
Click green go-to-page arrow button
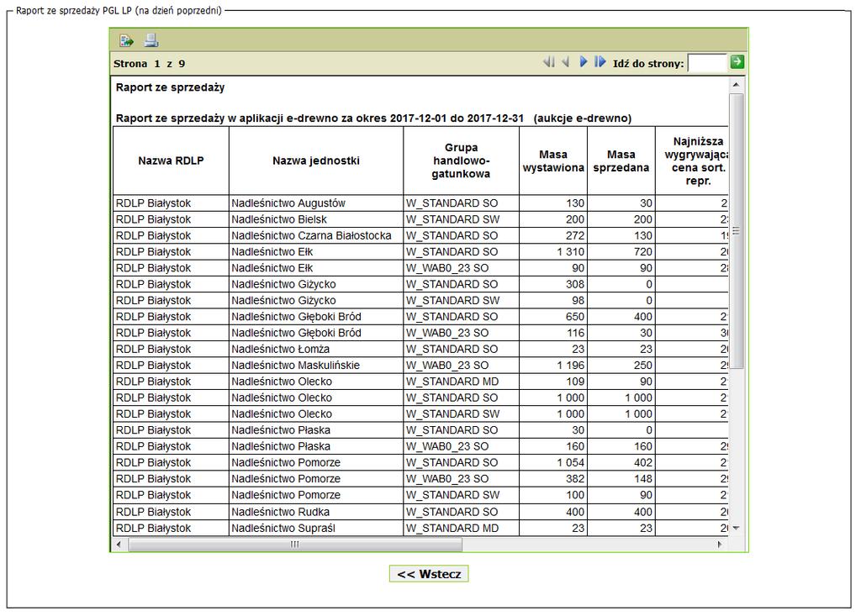click(x=737, y=62)
